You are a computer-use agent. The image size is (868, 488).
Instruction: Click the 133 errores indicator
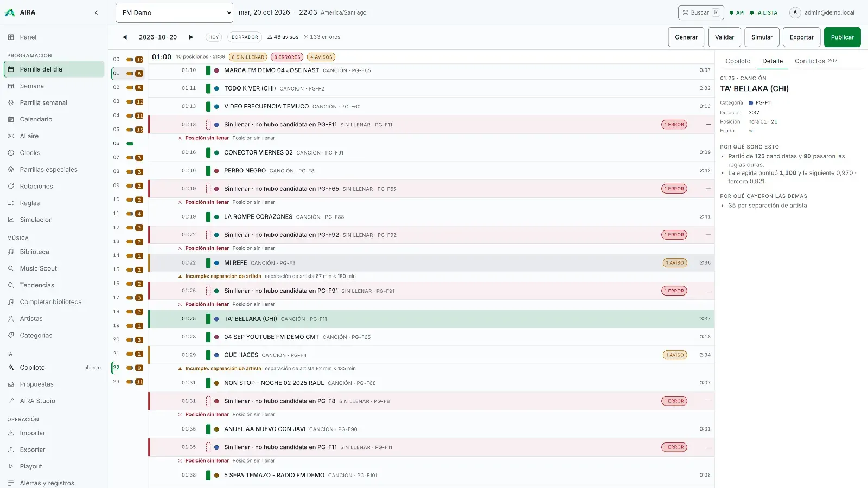click(322, 37)
